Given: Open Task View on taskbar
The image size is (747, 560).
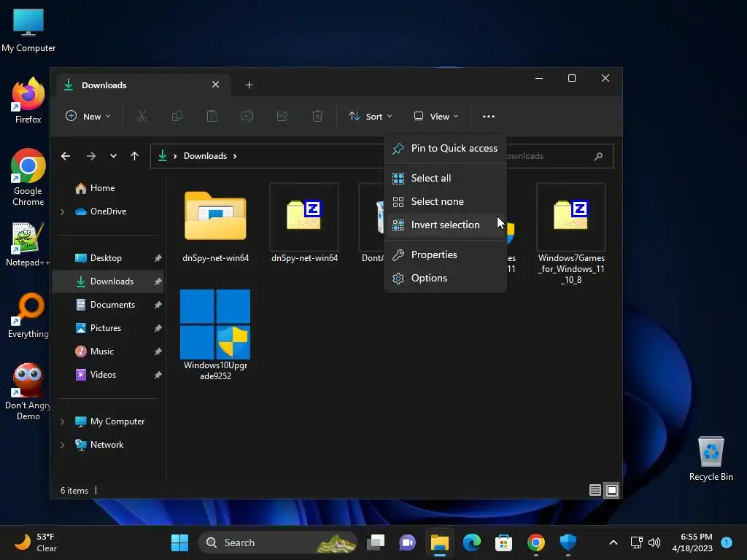Looking at the screenshot, I should [376, 542].
